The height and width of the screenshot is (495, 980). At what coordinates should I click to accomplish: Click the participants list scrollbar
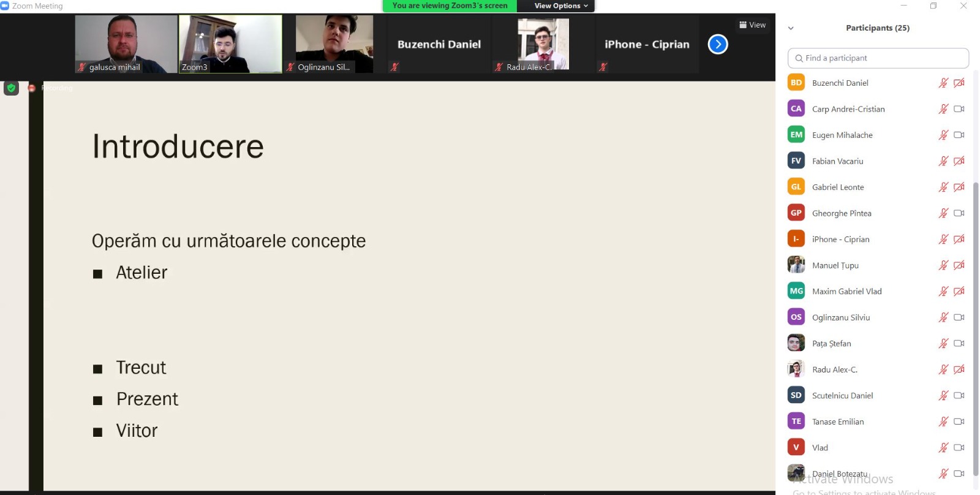975,306
